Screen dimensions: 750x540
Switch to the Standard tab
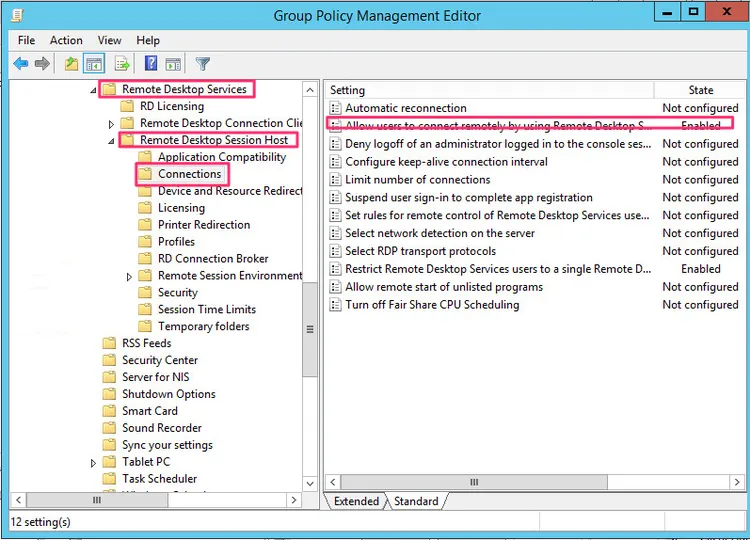[416, 501]
